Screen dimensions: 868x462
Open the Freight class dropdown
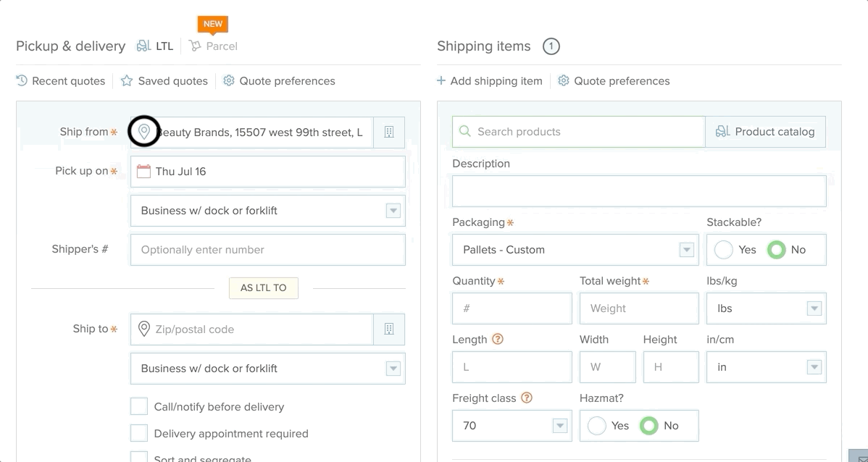click(x=559, y=426)
